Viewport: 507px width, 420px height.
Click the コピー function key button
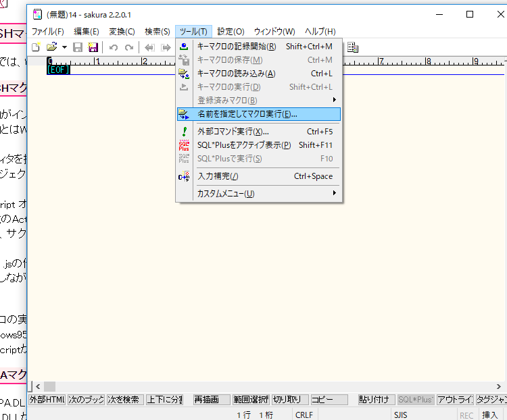(329, 400)
